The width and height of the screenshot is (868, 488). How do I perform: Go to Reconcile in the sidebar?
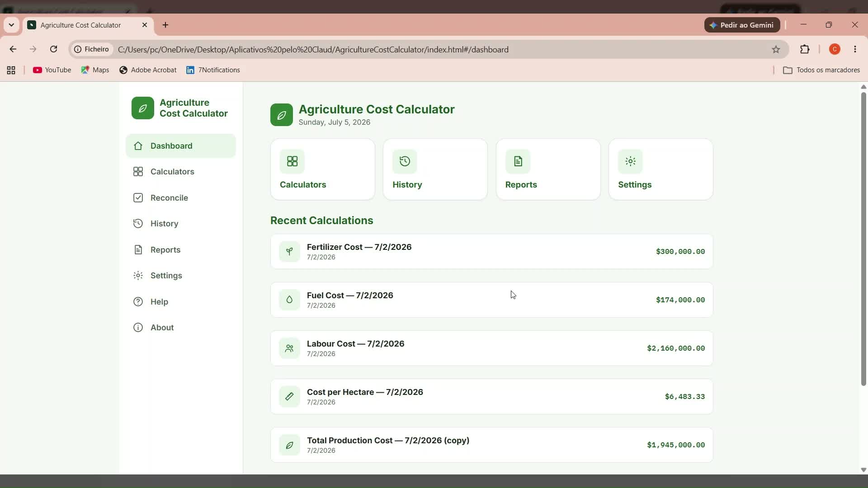pos(180,198)
